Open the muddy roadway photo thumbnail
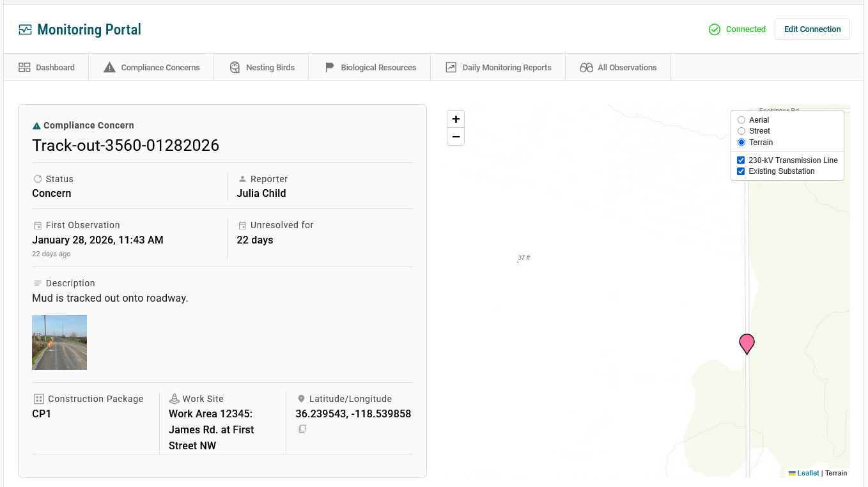The height and width of the screenshot is (487, 868). click(59, 343)
